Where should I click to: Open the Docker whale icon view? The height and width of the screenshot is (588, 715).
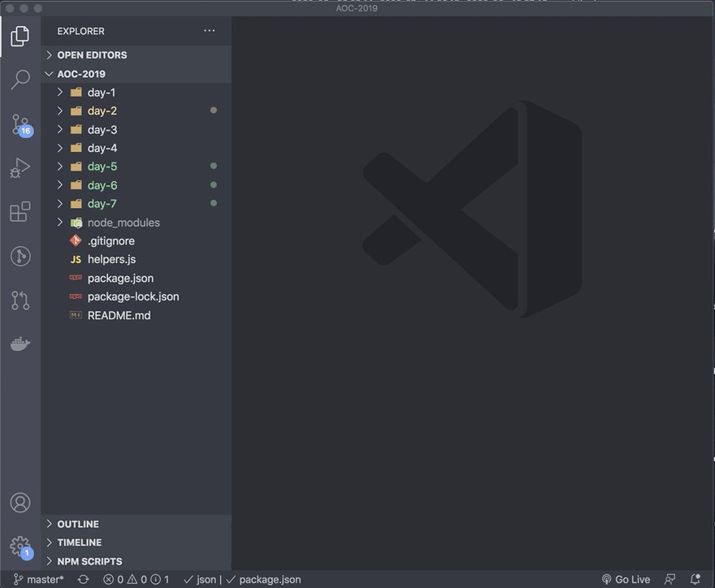coord(20,344)
